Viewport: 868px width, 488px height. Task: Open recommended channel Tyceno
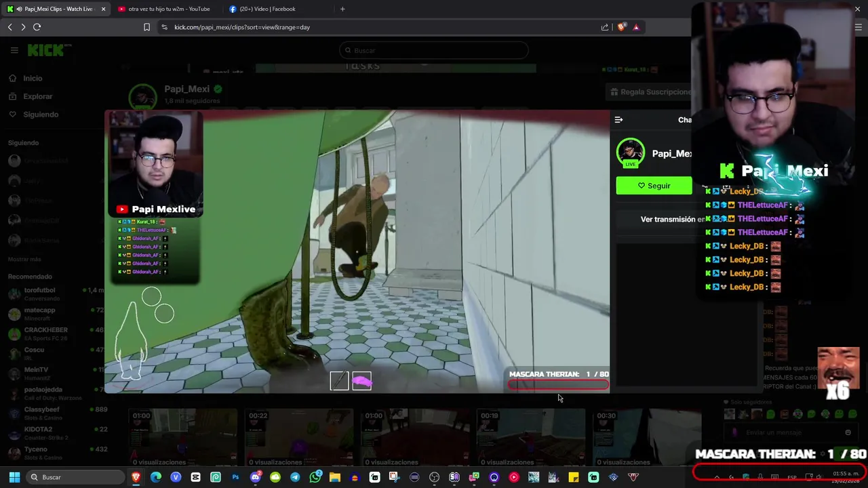(x=56, y=453)
